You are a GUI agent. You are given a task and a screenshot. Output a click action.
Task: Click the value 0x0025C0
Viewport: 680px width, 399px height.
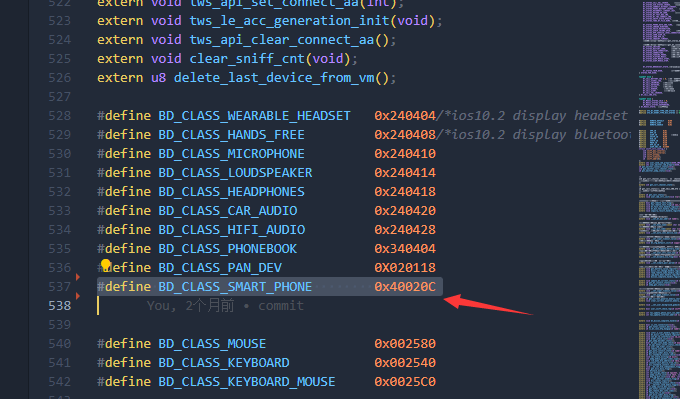405,382
